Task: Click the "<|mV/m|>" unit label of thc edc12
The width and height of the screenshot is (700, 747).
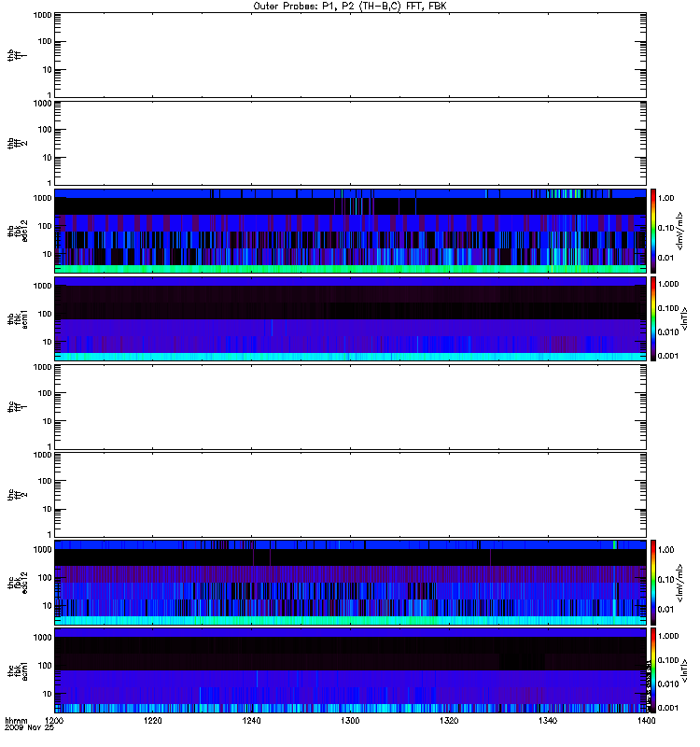Action: [x=680, y=583]
